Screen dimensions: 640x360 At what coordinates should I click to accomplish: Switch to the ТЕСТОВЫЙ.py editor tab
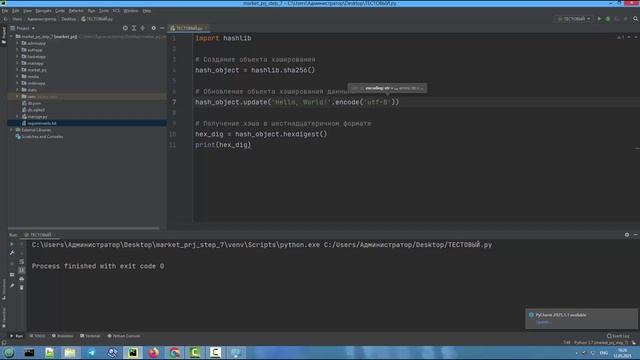(x=188, y=28)
